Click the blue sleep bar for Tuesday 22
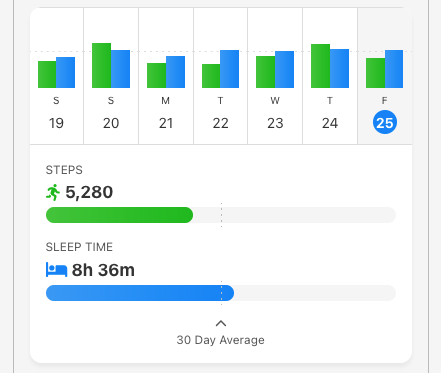The height and width of the screenshot is (373, 441). click(x=229, y=69)
